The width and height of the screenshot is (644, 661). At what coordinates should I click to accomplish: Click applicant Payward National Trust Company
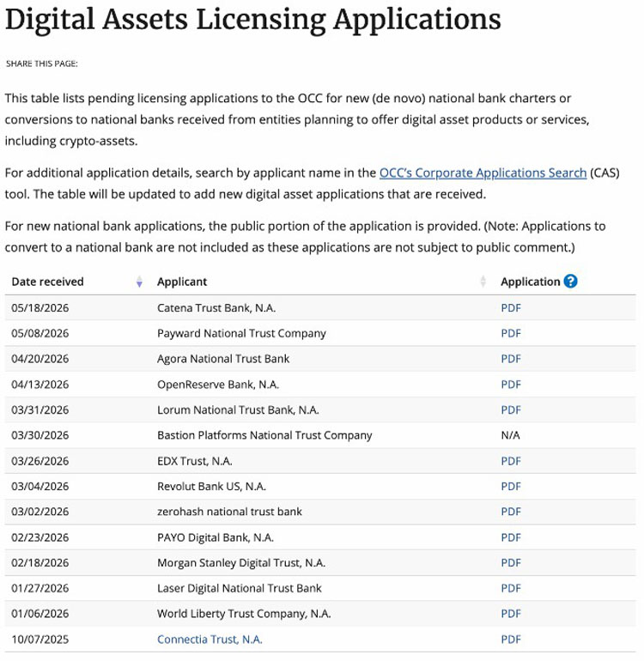pyautogui.click(x=241, y=333)
